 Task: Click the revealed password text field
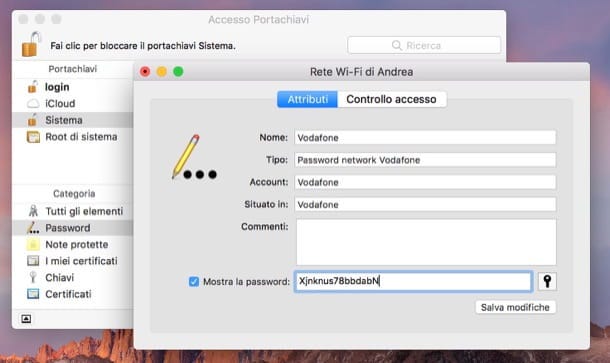click(x=413, y=281)
